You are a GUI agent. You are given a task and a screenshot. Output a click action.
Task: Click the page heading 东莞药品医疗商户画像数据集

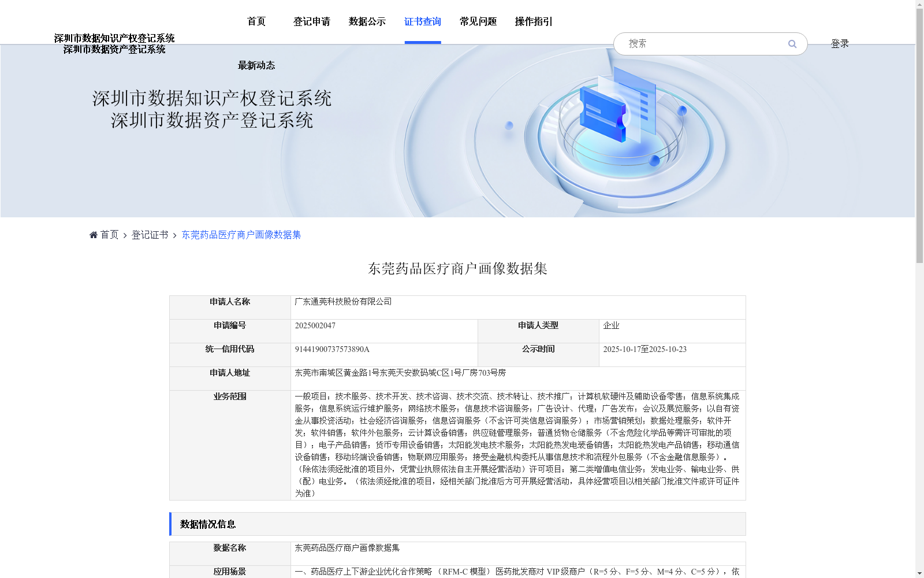pos(457,269)
